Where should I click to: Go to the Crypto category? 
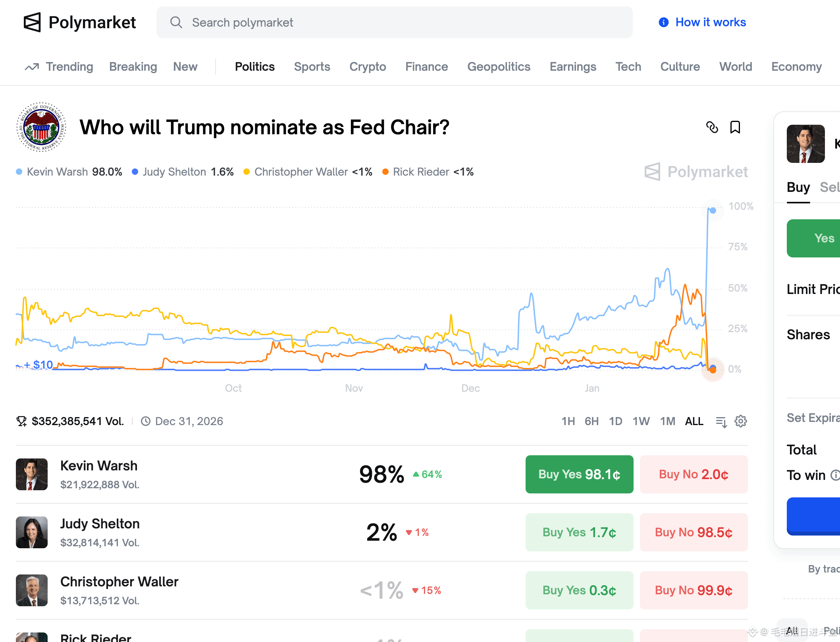368,67
